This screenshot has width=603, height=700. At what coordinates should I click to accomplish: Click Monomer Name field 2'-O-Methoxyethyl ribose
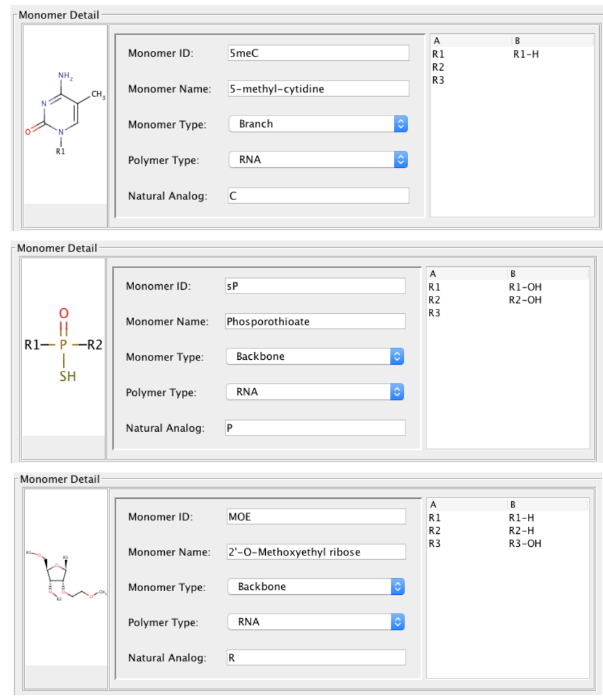pyautogui.click(x=316, y=552)
